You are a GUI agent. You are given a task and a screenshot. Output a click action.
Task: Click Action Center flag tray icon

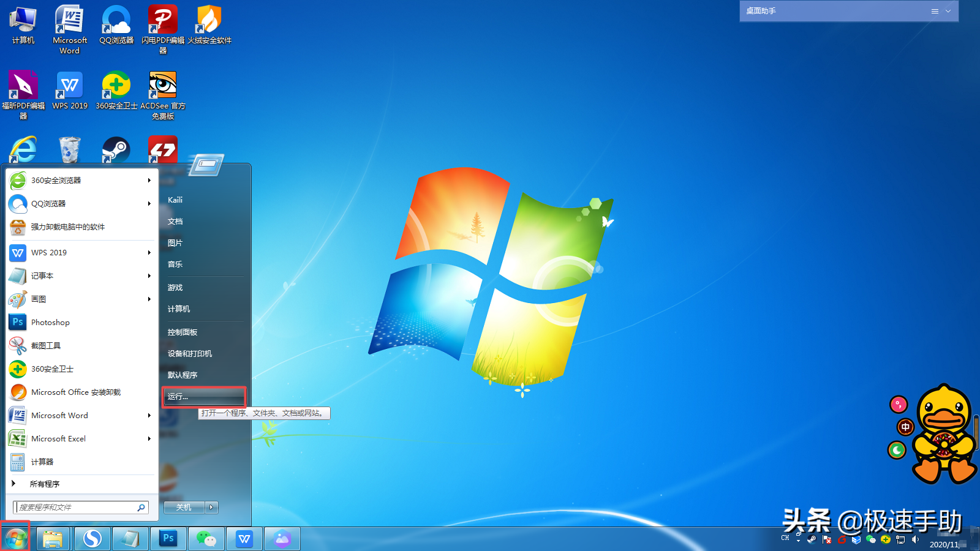click(827, 539)
